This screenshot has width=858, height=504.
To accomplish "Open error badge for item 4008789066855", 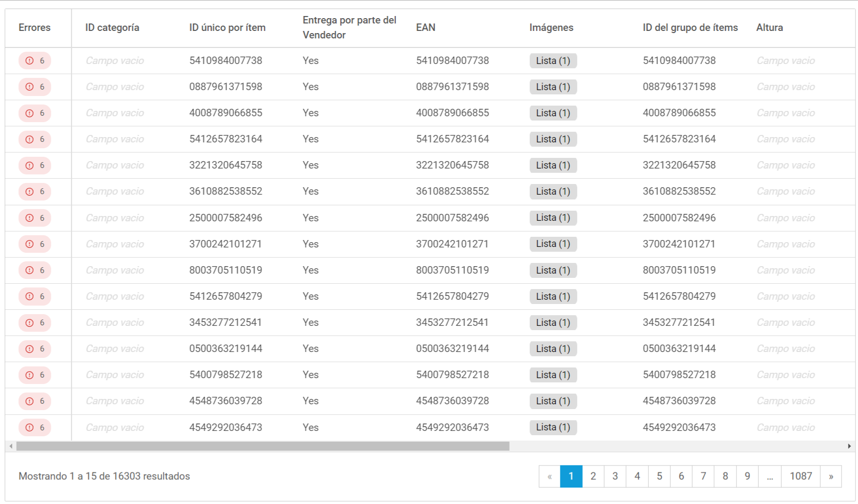I will click(35, 113).
